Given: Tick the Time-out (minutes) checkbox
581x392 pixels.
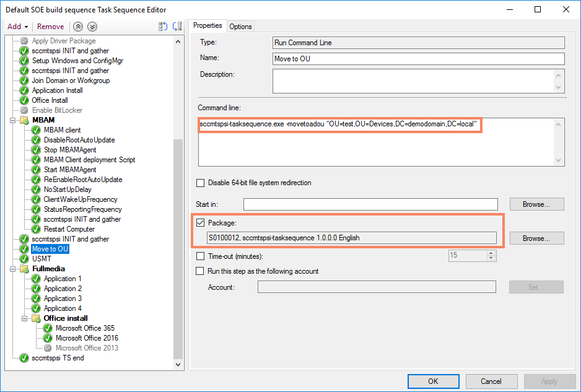Looking at the screenshot, I should tap(200, 256).
